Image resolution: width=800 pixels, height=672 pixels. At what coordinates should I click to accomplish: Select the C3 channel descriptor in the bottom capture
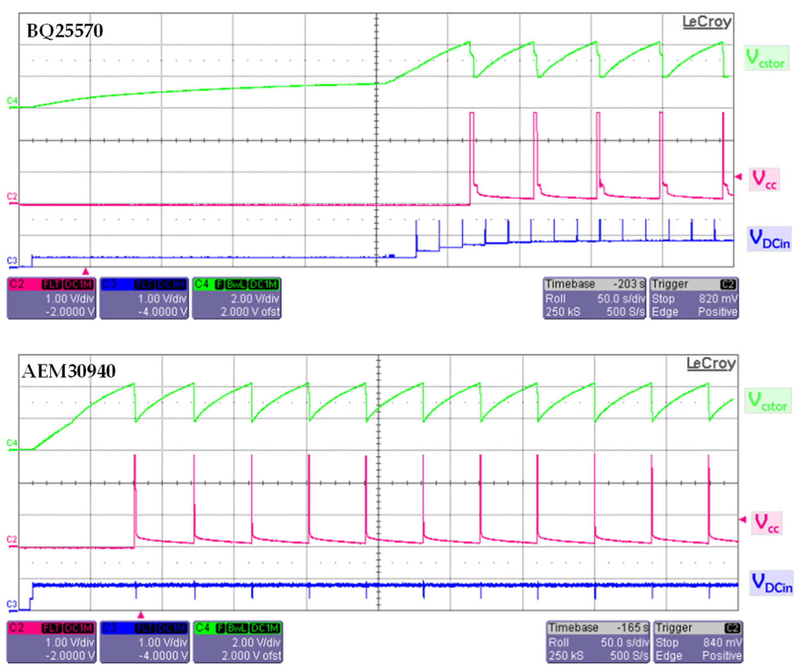(145, 642)
